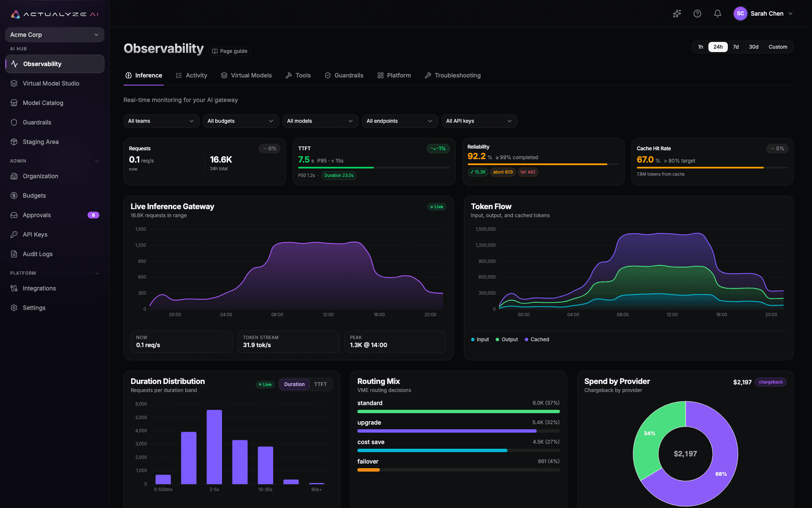
Task: Open the notifications bell
Action: [718, 14]
